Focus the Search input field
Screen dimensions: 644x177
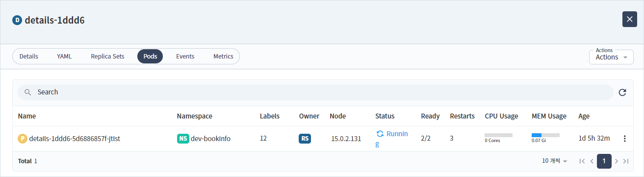click(315, 92)
